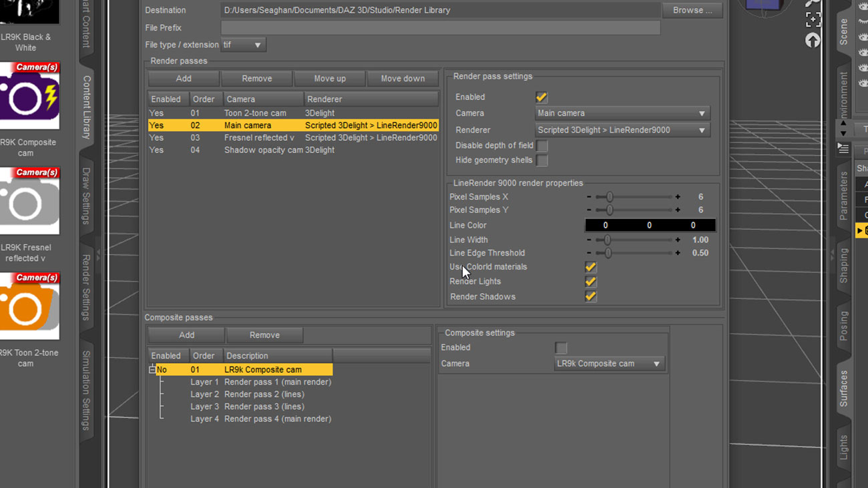Screen dimensions: 868x488
Task: Toggle Use ColorId materials checkbox
Action: 591,267
